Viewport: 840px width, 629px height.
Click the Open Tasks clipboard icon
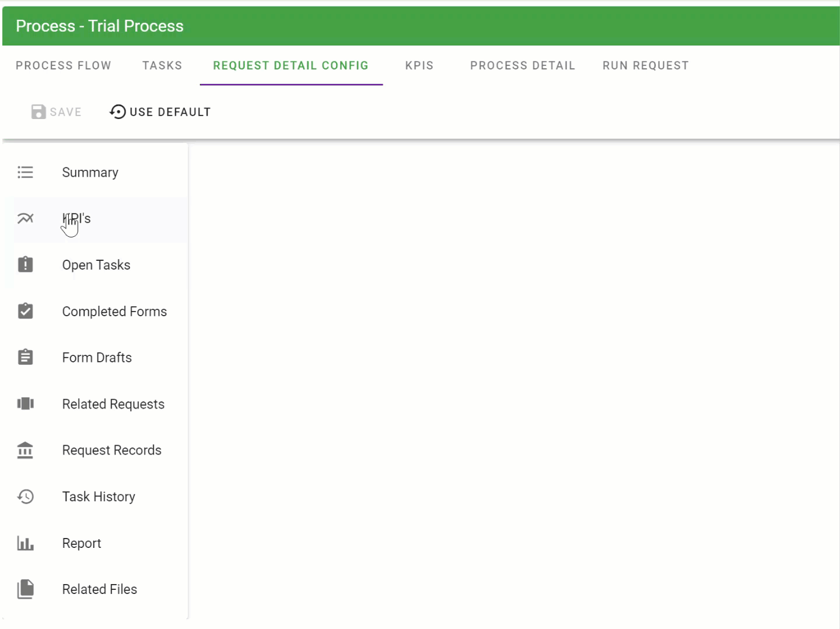point(25,264)
